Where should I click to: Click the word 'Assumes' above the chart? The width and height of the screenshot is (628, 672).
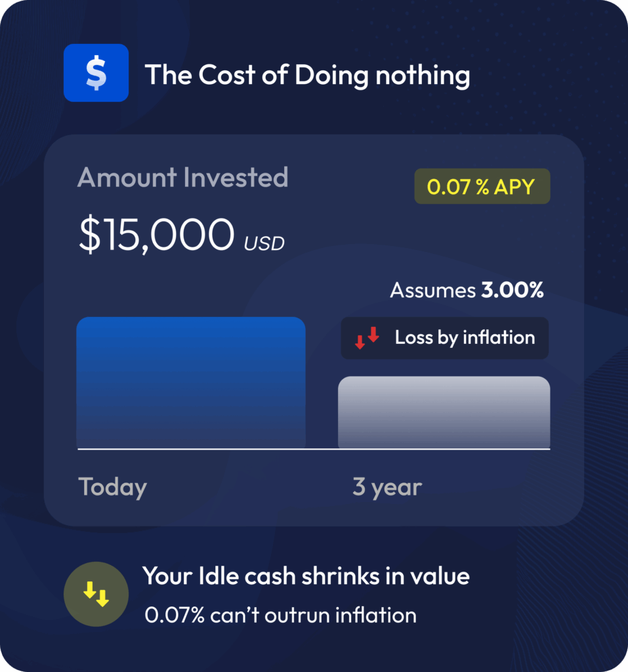[x=432, y=291]
